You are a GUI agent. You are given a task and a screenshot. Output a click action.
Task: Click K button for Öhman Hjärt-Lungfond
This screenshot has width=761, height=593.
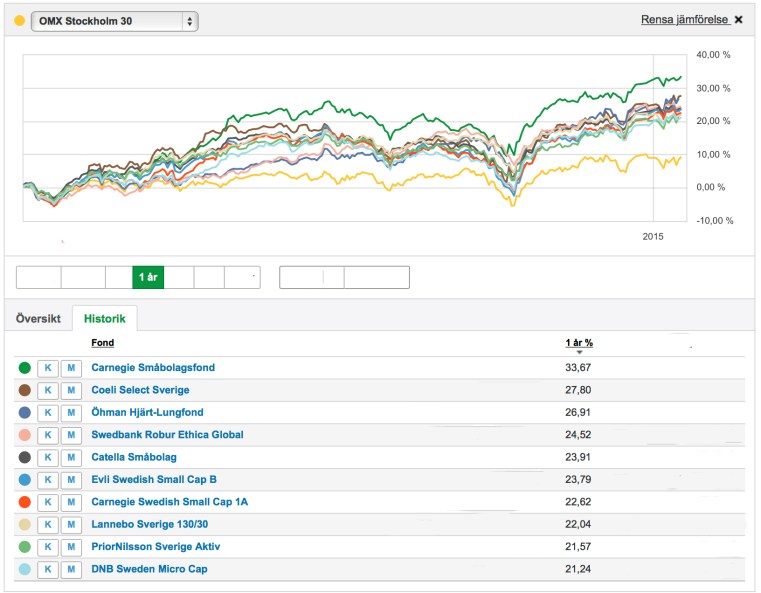(x=47, y=412)
